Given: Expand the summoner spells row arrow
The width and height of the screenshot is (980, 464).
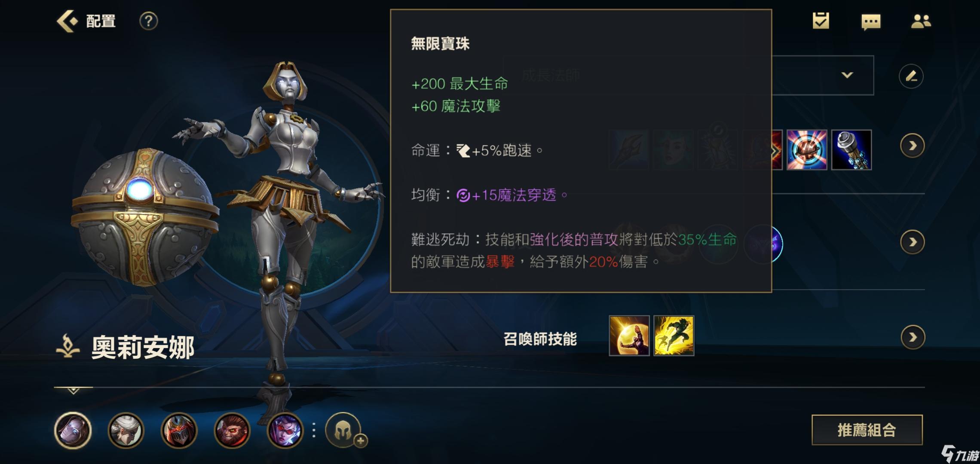Looking at the screenshot, I should click(x=913, y=337).
